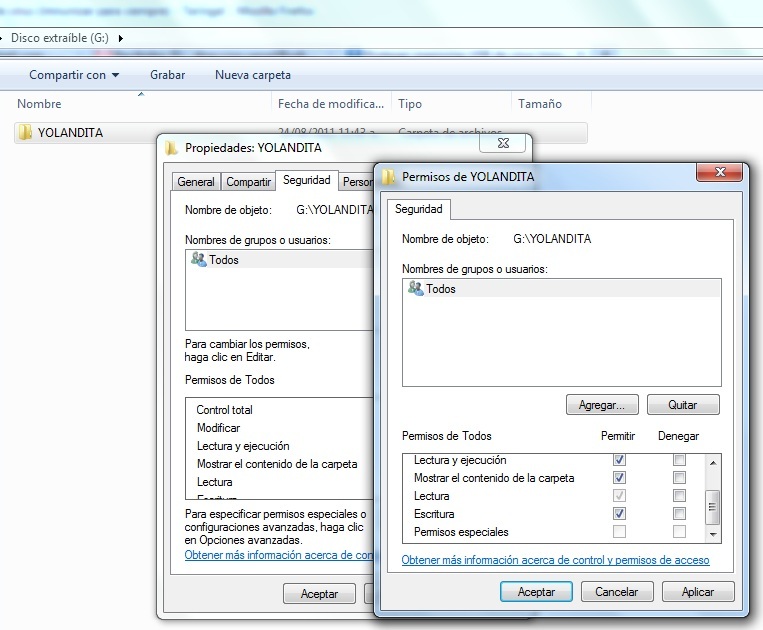This screenshot has width=763, height=630.
Task: Select Seguridad tab in Propiedades window
Action: click(307, 180)
